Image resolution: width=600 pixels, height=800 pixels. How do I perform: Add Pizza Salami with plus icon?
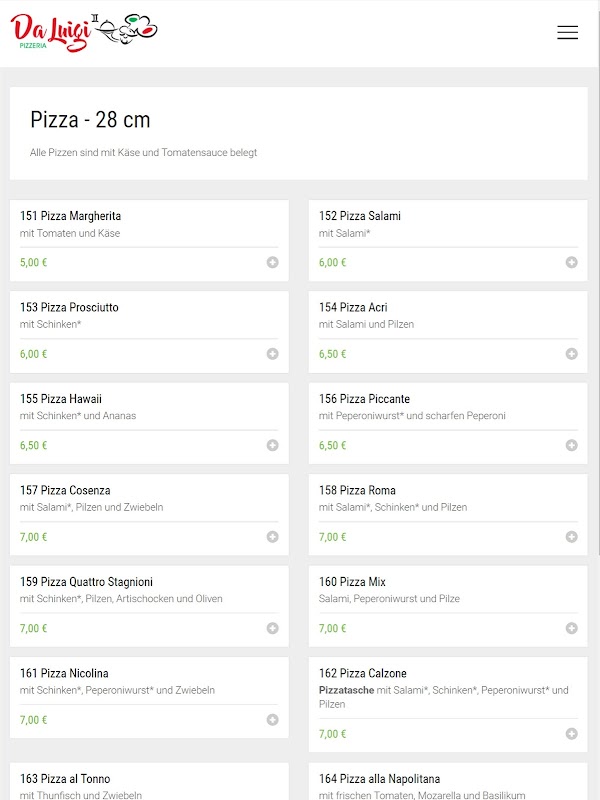(571, 263)
